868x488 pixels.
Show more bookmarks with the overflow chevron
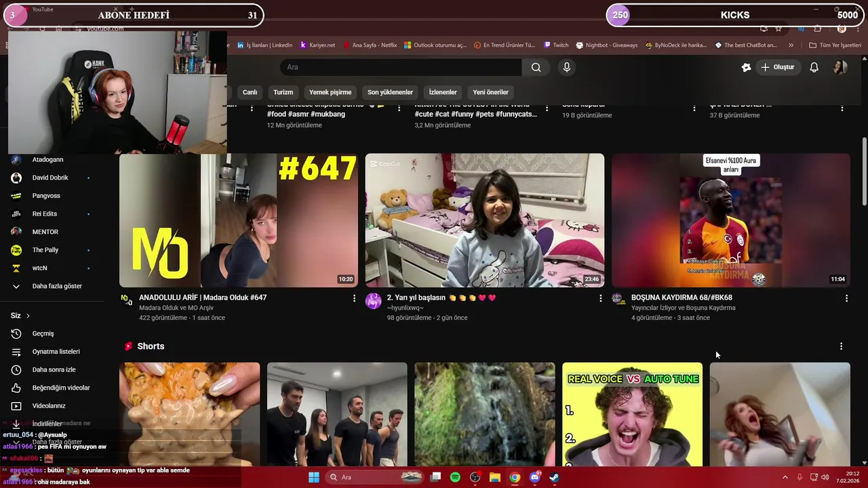[791, 45]
